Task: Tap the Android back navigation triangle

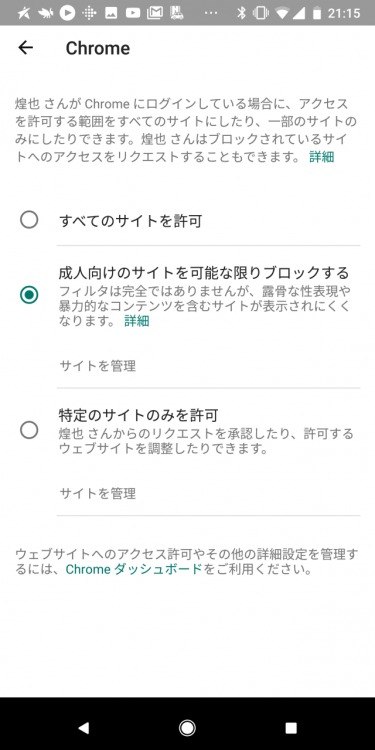Action: [84, 728]
